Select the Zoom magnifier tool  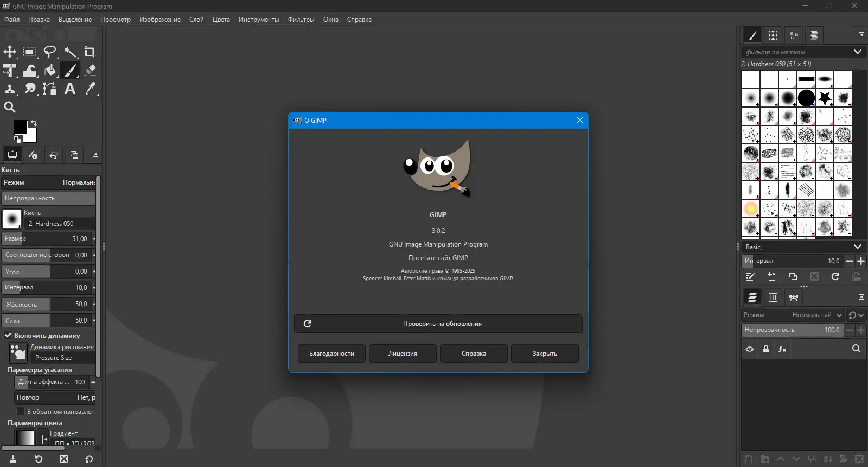pos(10,107)
